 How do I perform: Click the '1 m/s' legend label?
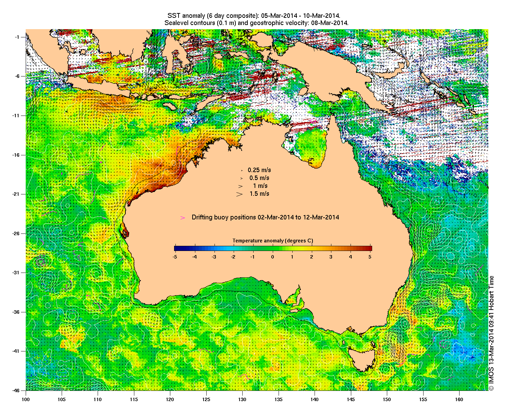(260, 186)
